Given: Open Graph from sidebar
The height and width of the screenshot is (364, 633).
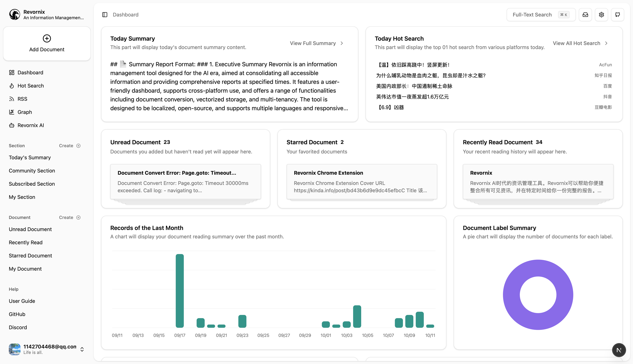Looking at the screenshot, I should (x=25, y=112).
